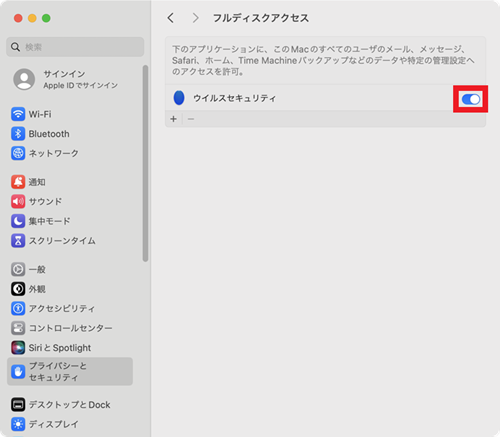Image resolution: width=500 pixels, height=437 pixels.
Task: Open デスクトップと Dock settings
Action: point(61,405)
